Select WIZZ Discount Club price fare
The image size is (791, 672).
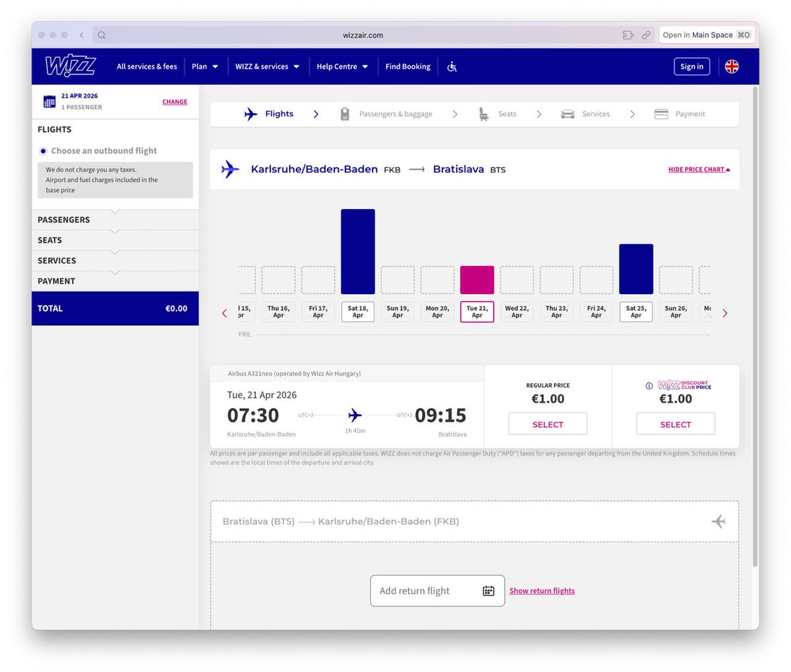(676, 424)
